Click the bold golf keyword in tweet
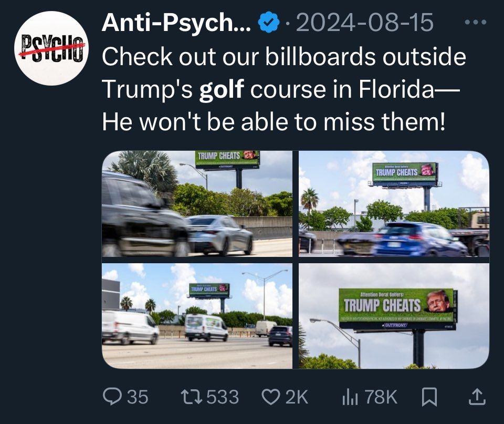 pyautogui.click(x=222, y=89)
